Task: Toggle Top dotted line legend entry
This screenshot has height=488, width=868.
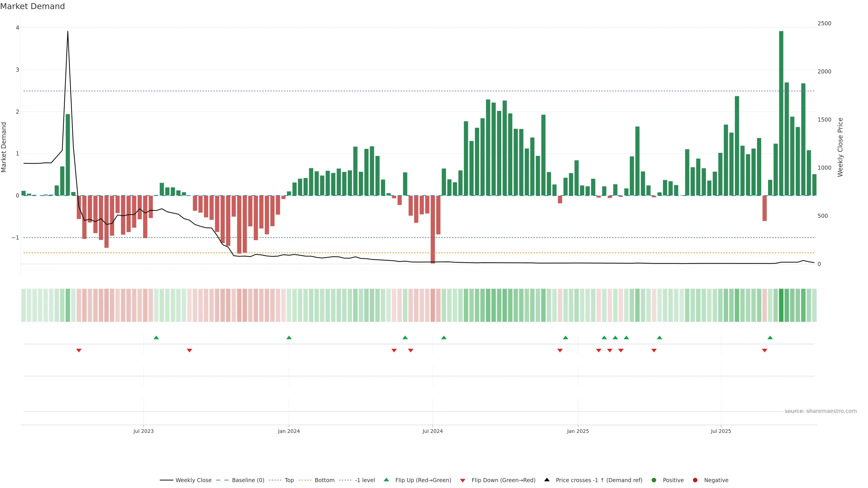Action: pyautogui.click(x=289, y=480)
